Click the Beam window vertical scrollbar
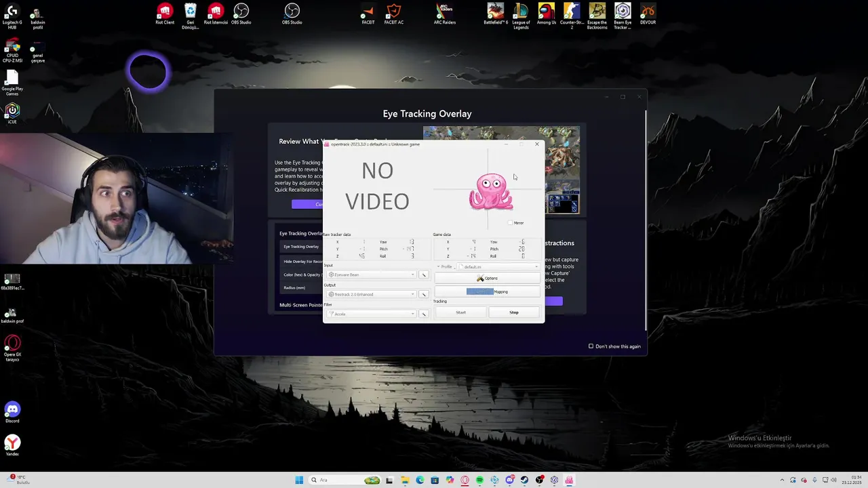The height and width of the screenshot is (488, 868). [646, 220]
